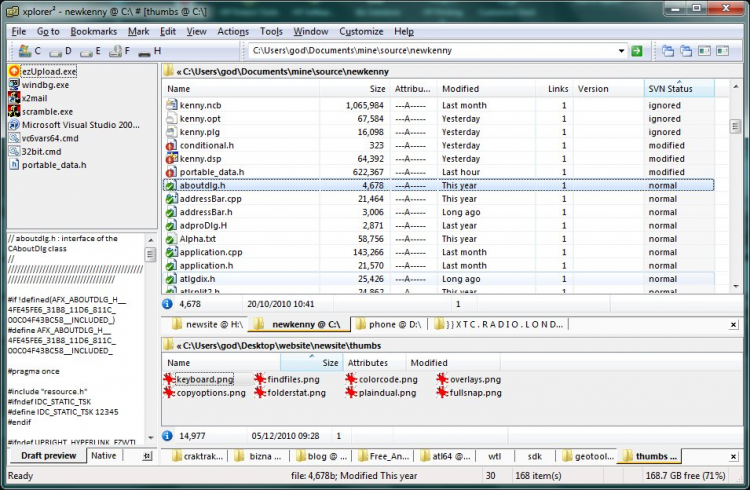Switch to the newsite @ H:\ tab

pos(208,324)
